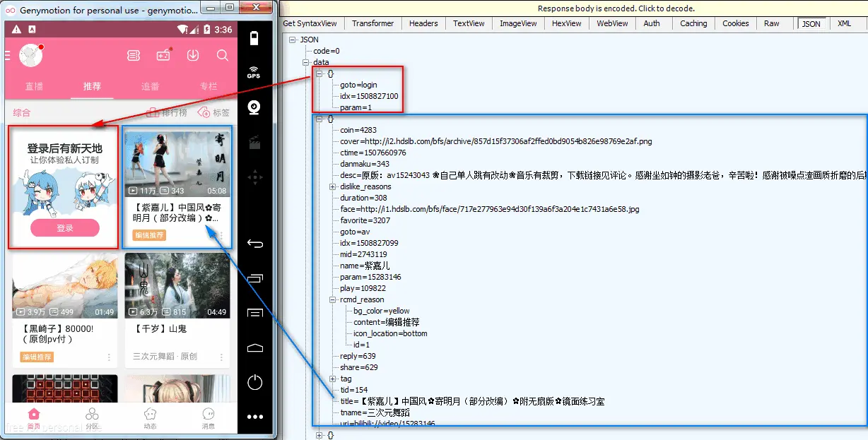Switch to the 直播 tab

click(x=34, y=86)
